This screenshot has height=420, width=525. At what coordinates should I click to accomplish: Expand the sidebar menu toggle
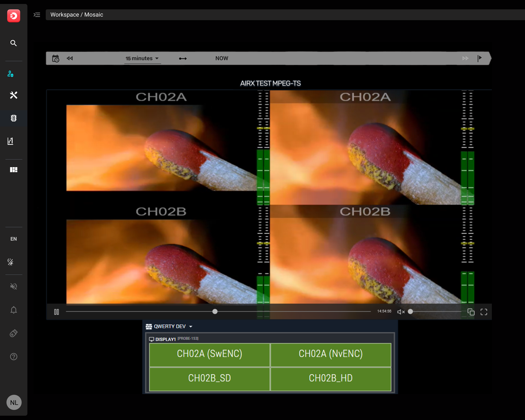tap(37, 15)
